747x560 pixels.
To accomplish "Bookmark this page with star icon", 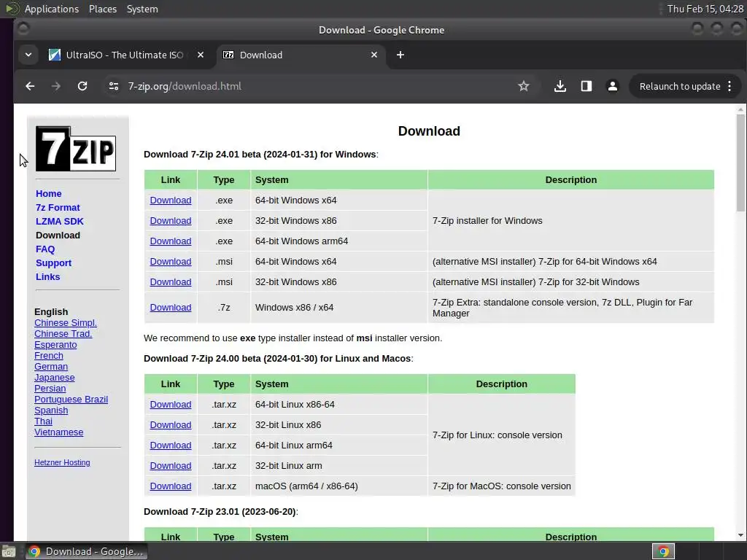I will 524,86.
